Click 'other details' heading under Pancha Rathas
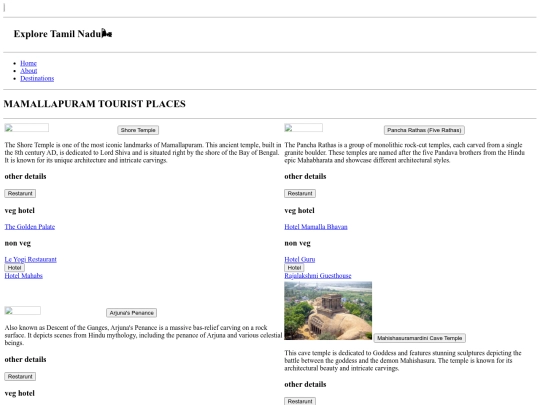The height and width of the screenshot is (405, 540). tap(305, 176)
